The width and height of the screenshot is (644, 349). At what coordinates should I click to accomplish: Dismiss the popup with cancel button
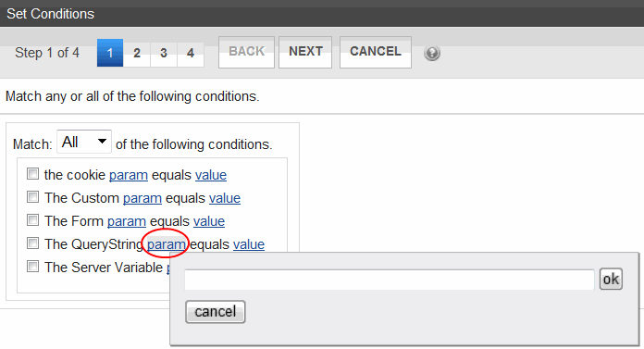click(x=216, y=312)
